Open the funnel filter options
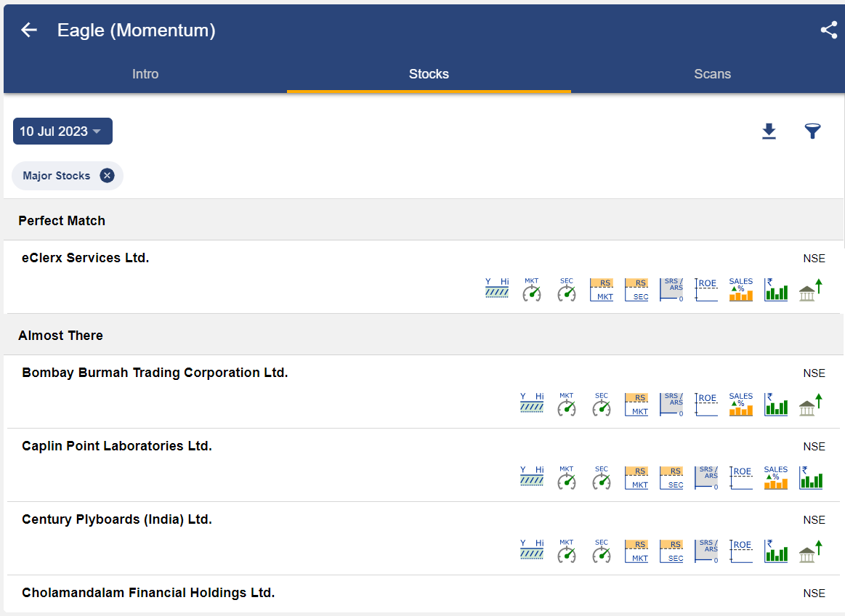The image size is (845, 616). [x=812, y=131]
